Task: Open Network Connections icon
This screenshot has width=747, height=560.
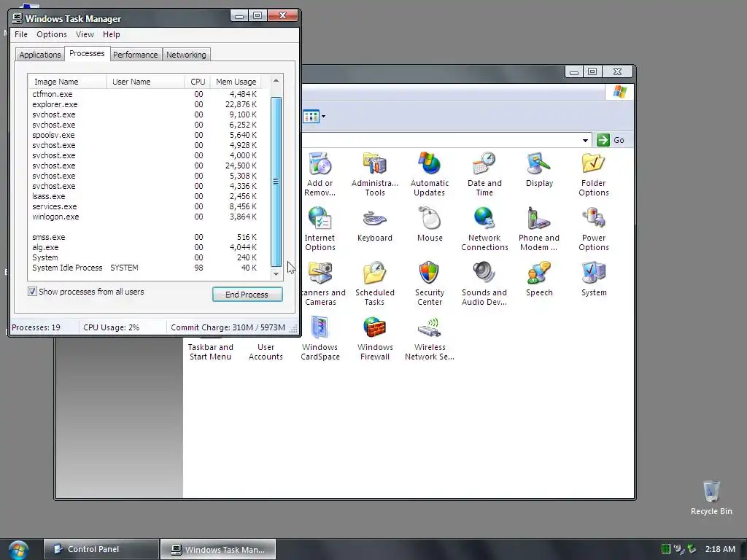Action: [484, 228]
